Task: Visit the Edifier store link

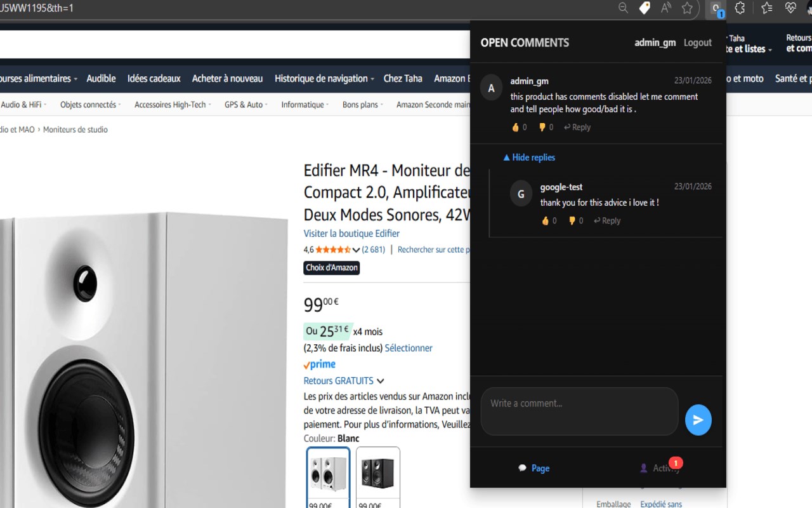Action: coord(351,234)
